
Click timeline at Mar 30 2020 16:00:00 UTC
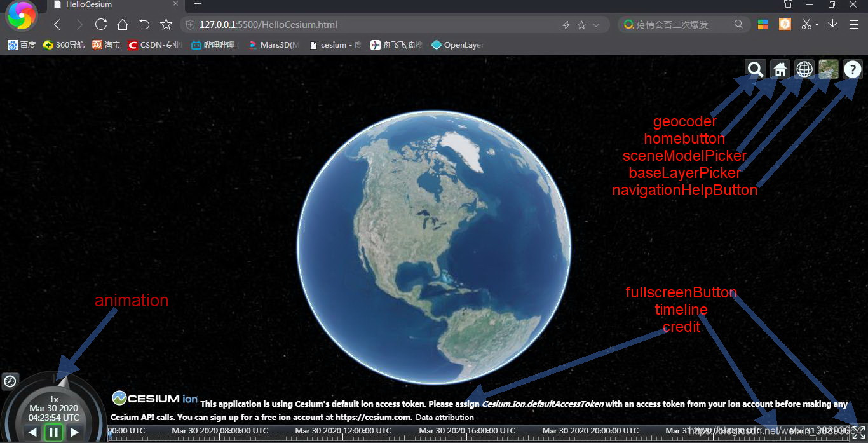point(467,431)
